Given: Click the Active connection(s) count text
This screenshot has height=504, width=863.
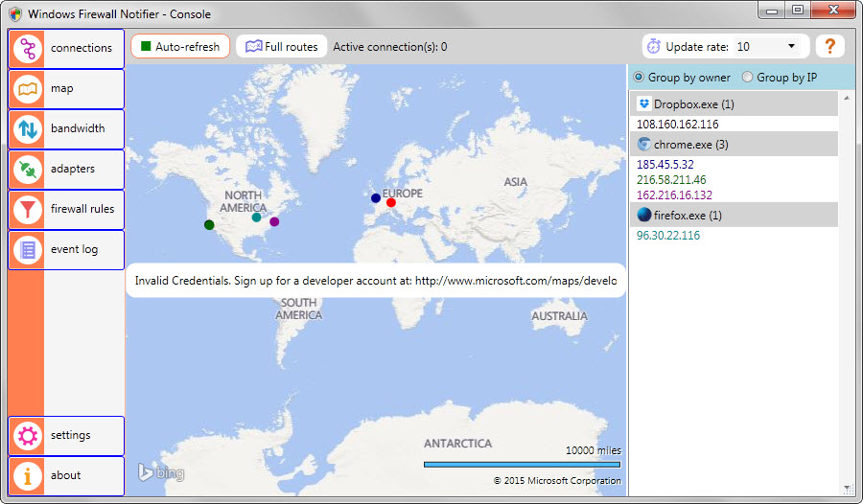Looking at the screenshot, I should (389, 47).
